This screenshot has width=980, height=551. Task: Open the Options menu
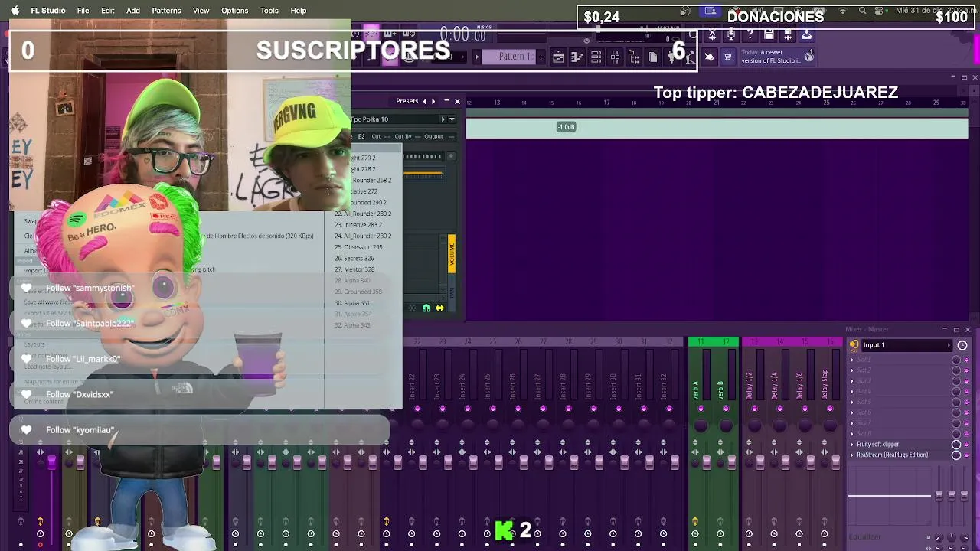click(234, 11)
